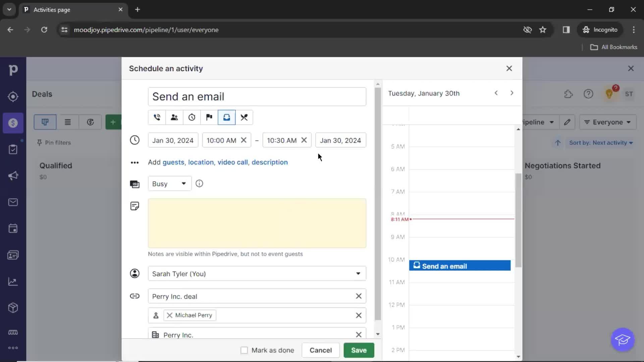The width and height of the screenshot is (644, 362).
Task: Open Leads from the sidebar target icon
Action: 13,97
